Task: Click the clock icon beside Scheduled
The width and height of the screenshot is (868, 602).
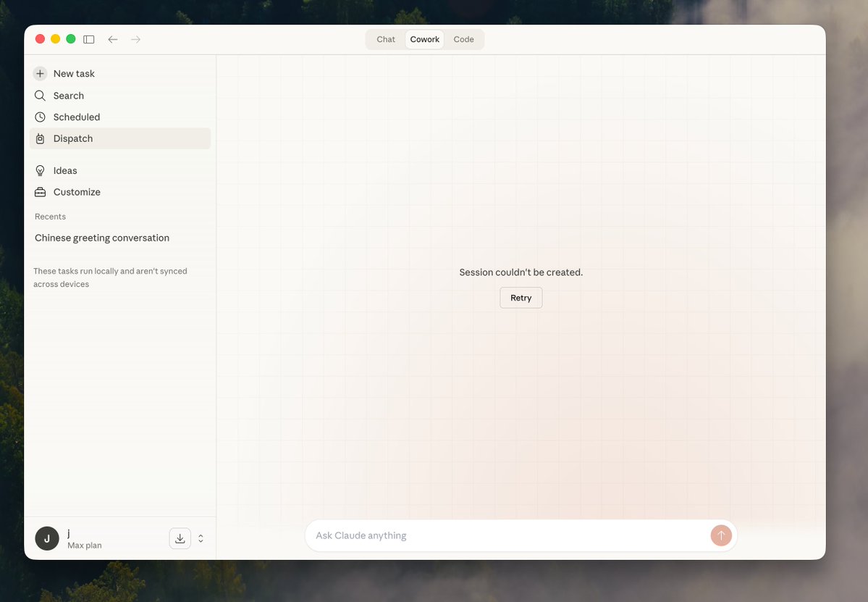Action: pos(40,117)
